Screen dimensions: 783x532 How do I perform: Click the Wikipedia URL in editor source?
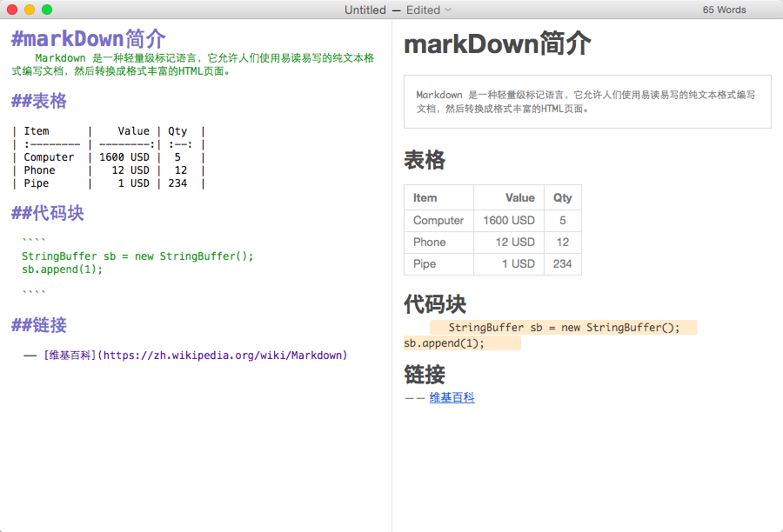pos(223,356)
